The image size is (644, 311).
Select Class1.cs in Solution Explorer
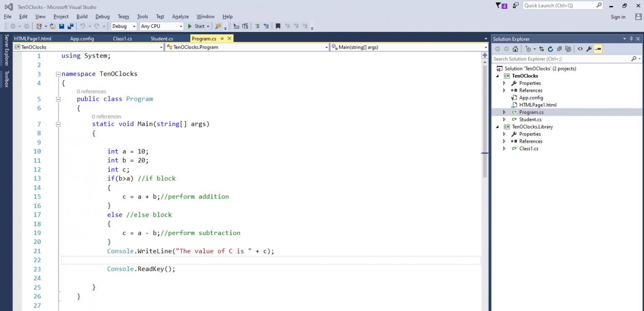[527, 148]
